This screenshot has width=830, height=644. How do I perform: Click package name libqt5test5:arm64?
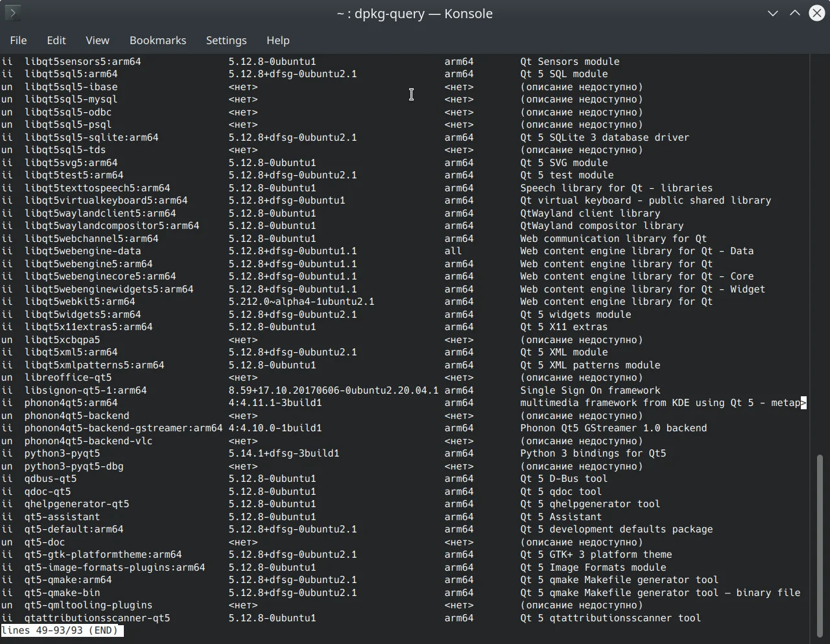74,175
